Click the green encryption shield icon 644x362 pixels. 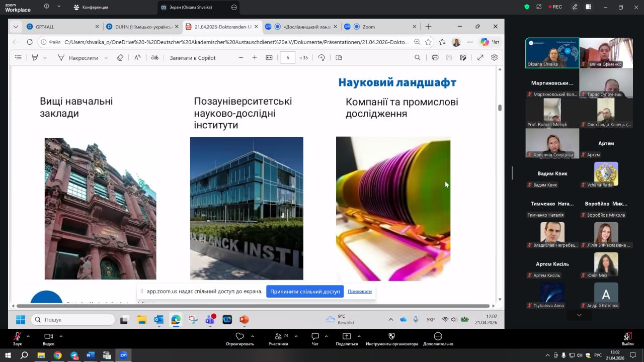click(527, 7)
